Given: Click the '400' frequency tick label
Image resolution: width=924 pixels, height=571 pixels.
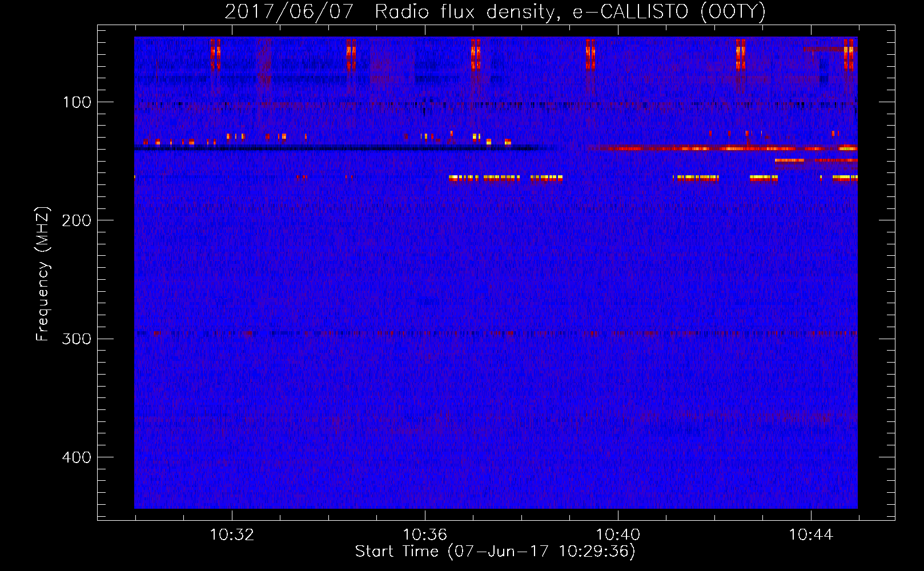Looking at the screenshot, I should 77,457.
